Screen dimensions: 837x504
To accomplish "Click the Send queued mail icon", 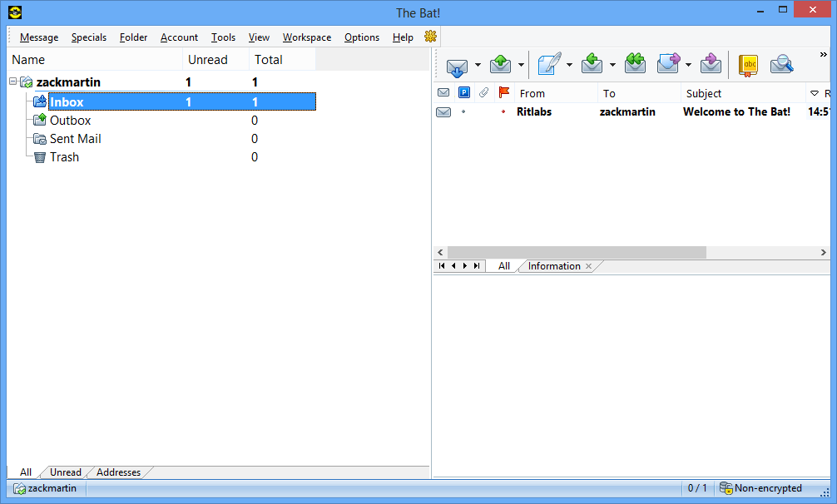I will 500,65.
